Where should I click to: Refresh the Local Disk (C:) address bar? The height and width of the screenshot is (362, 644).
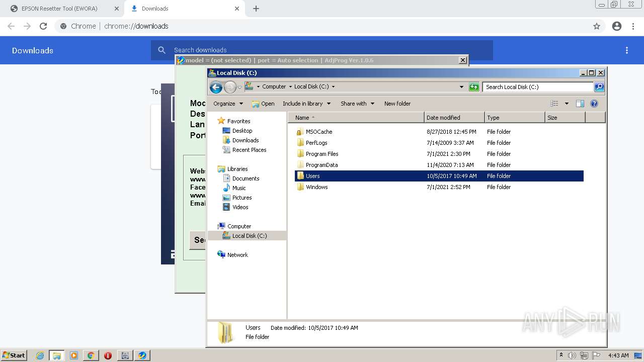[x=474, y=87]
